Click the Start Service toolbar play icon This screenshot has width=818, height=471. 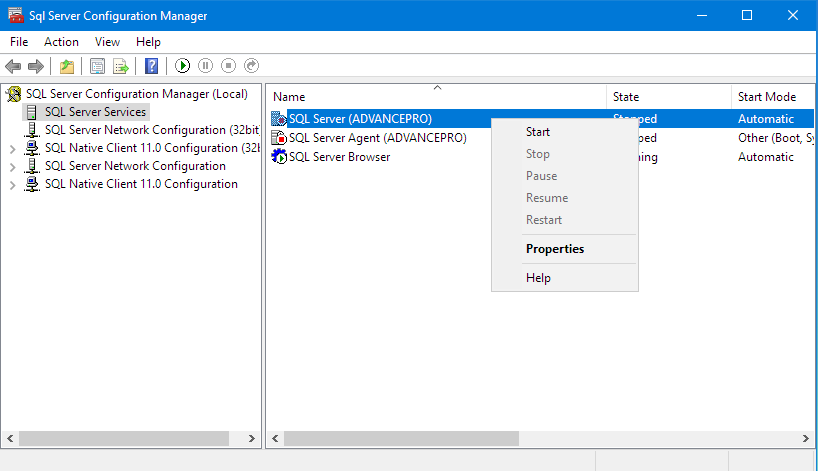pyautogui.click(x=182, y=66)
